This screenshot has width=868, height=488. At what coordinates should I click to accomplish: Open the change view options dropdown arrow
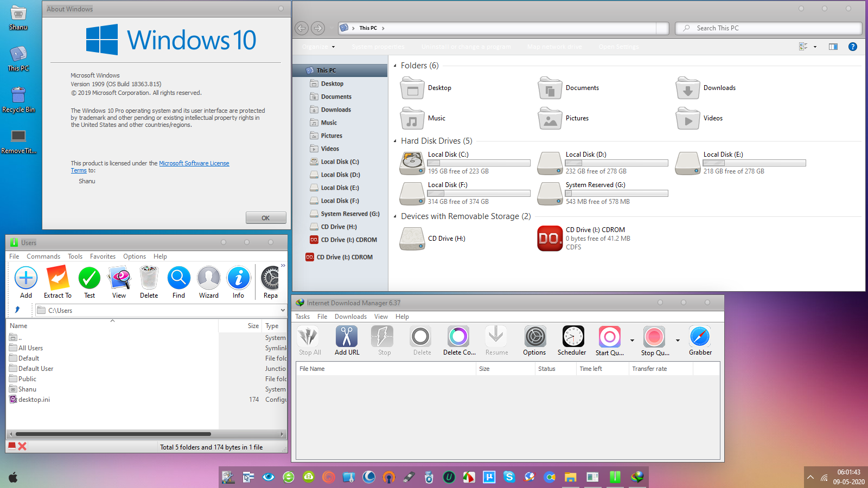(x=815, y=47)
